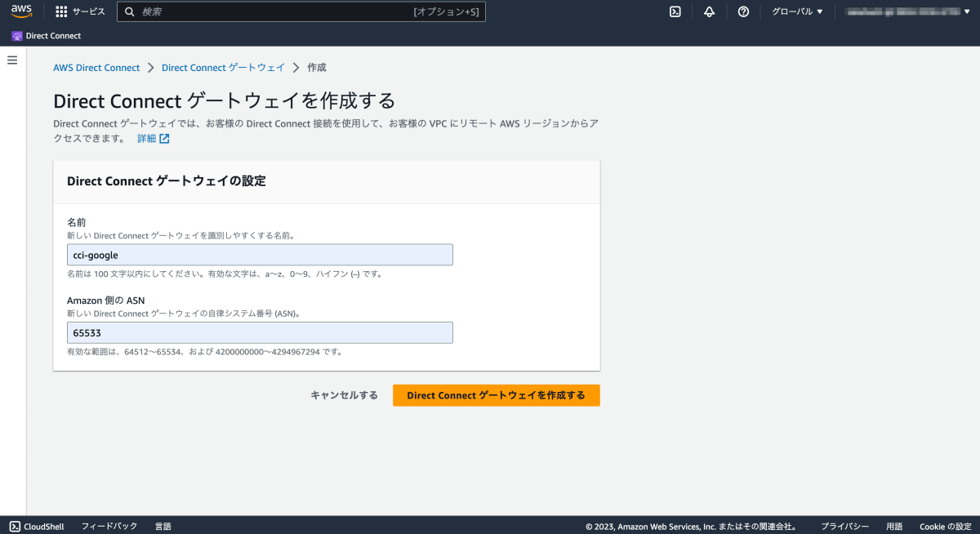Open the 用語 link
The width and height of the screenshot is (980, 534).
(894, 527)
